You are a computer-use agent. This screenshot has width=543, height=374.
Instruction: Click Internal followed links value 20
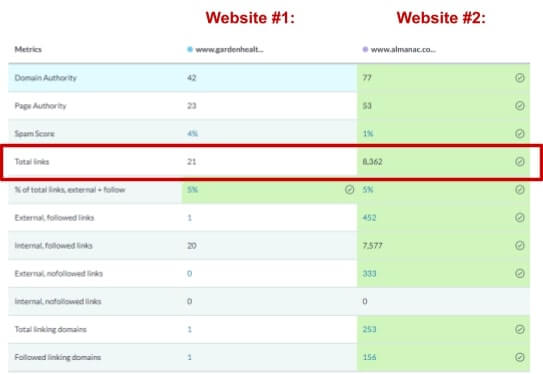click(192, 246)
